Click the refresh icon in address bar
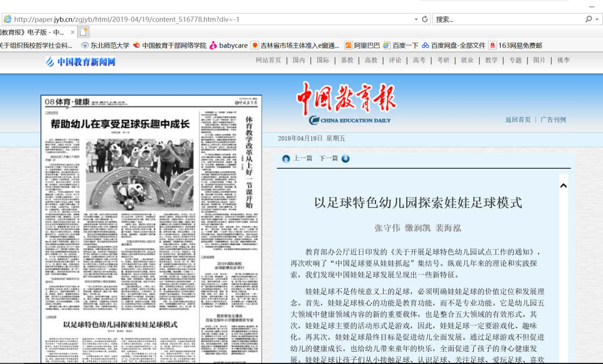This screenshot has height=364, width=603. point(425,19)
